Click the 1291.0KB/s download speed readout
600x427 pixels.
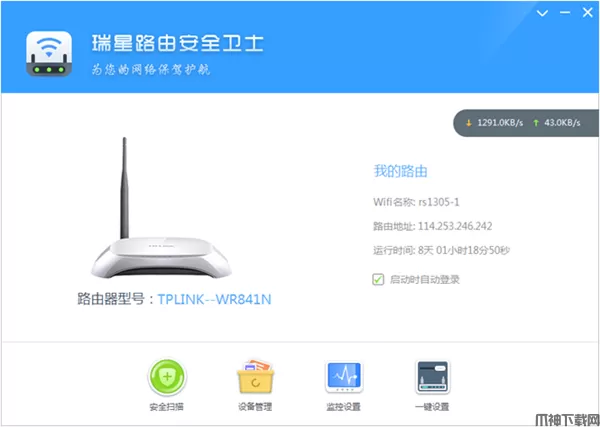[500, 123]
